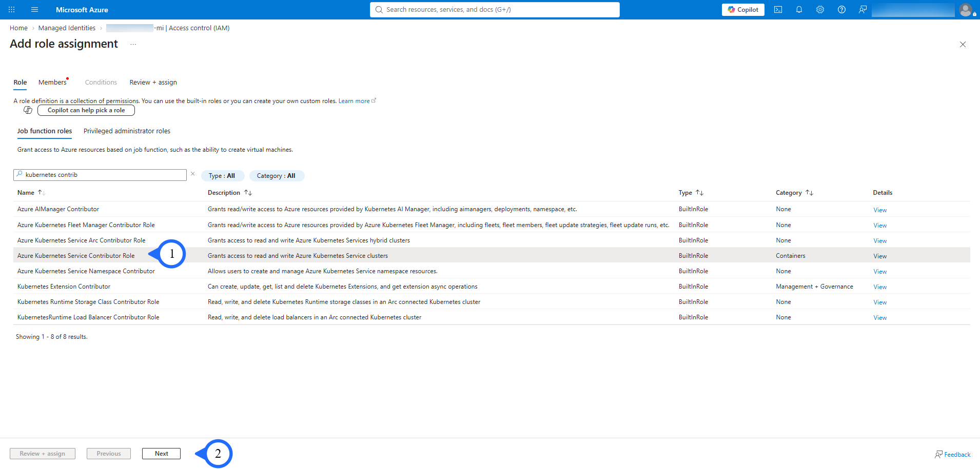Viewport: 980px width, 469px height.
Task: Switch to the Review + assign tab
Action: point(153,83)
